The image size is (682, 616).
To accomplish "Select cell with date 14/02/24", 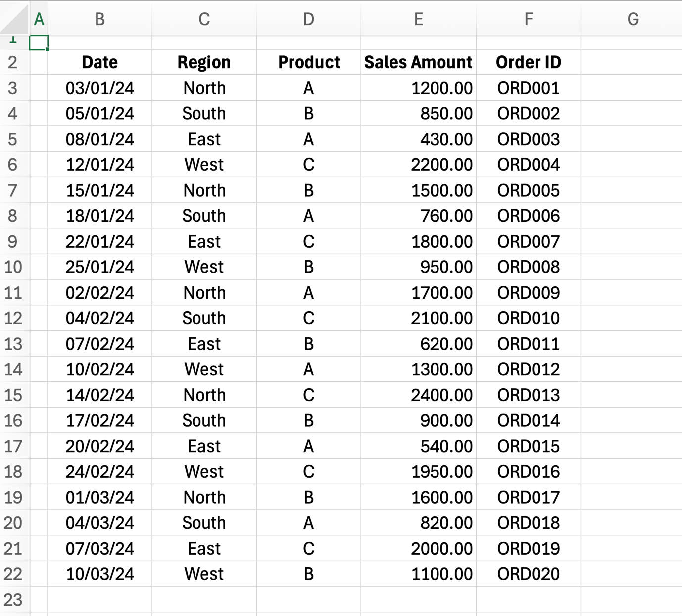I will 99,395.
